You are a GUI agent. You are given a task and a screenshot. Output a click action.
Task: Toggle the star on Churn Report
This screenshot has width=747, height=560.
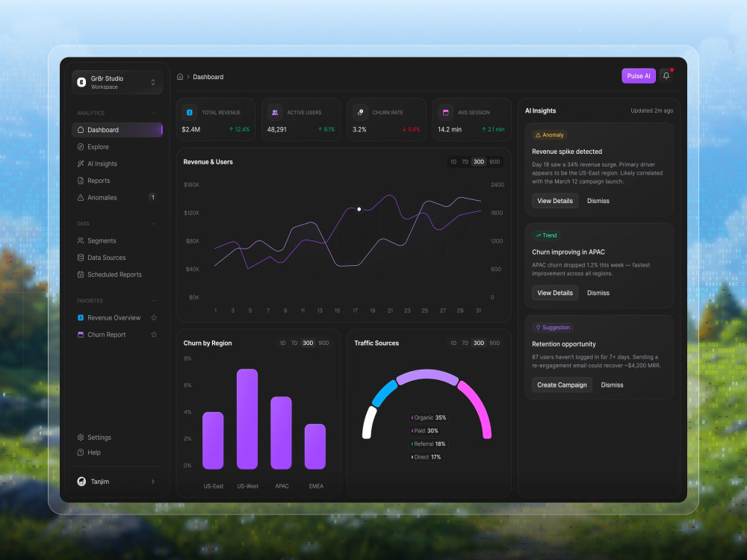coord(153,335)
